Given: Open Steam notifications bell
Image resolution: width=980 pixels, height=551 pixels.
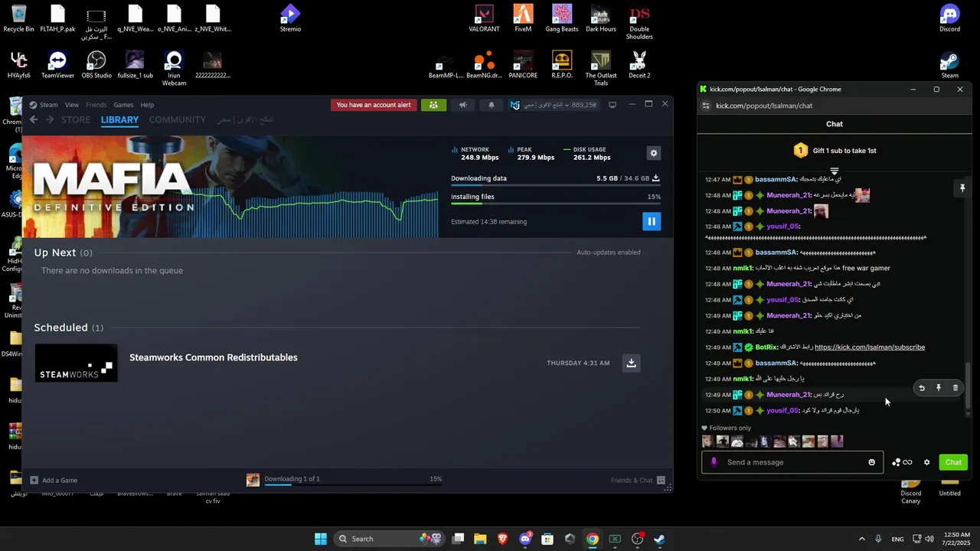Looking at the screenshot, I should click(x=492, y=105).
